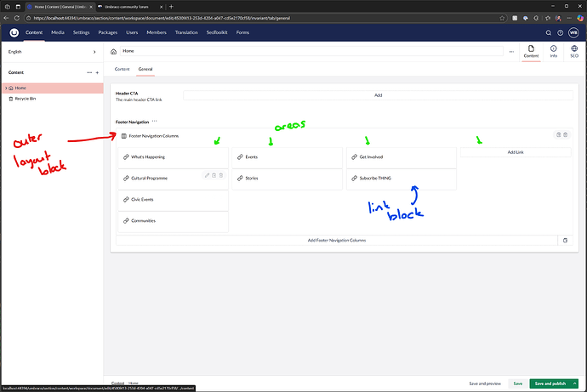Click the paste icon beside Add Footer Navigation Columns
The width and height of the screenshot is (587, 392).
(x=565, y=241)
